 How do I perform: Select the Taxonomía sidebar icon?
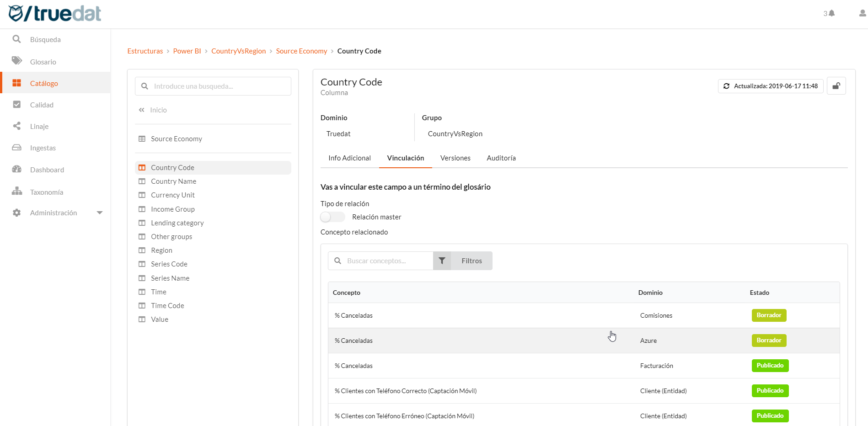pos(17,192)
